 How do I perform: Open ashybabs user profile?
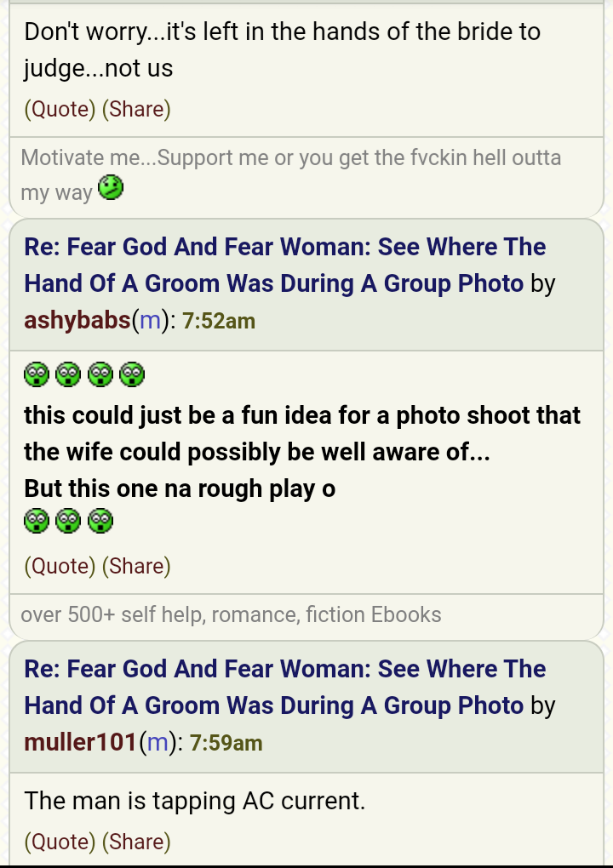(77, 321)
